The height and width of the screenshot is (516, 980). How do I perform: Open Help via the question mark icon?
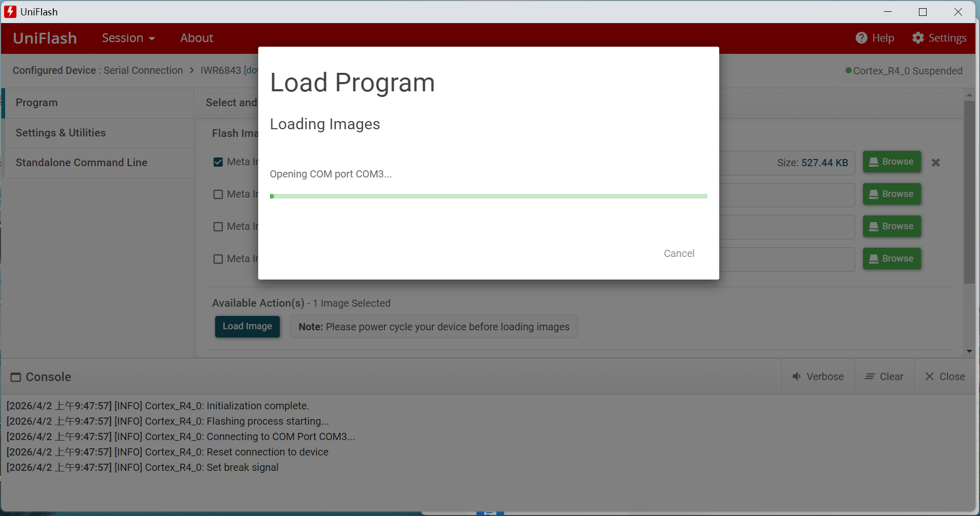coord(861,38)
